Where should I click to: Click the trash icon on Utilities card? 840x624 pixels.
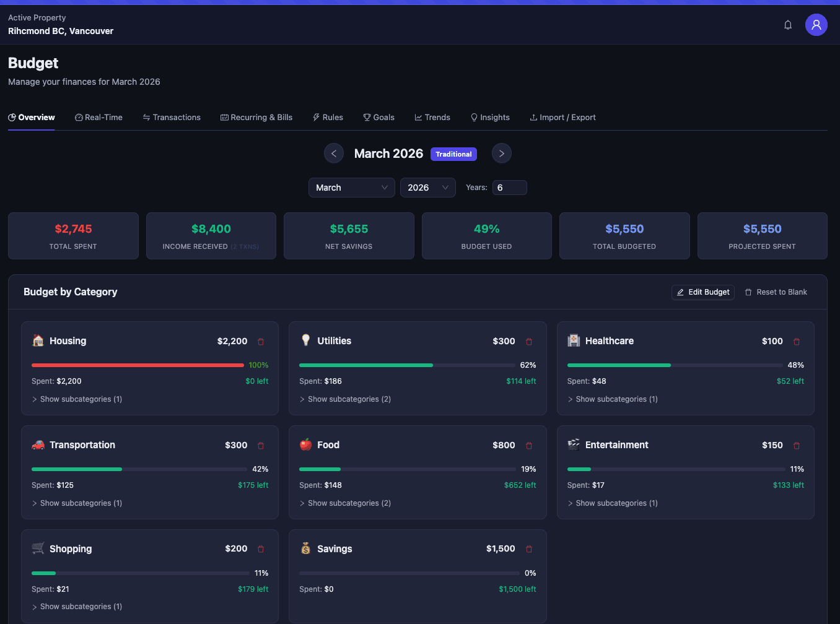click(x=529, y=342)
